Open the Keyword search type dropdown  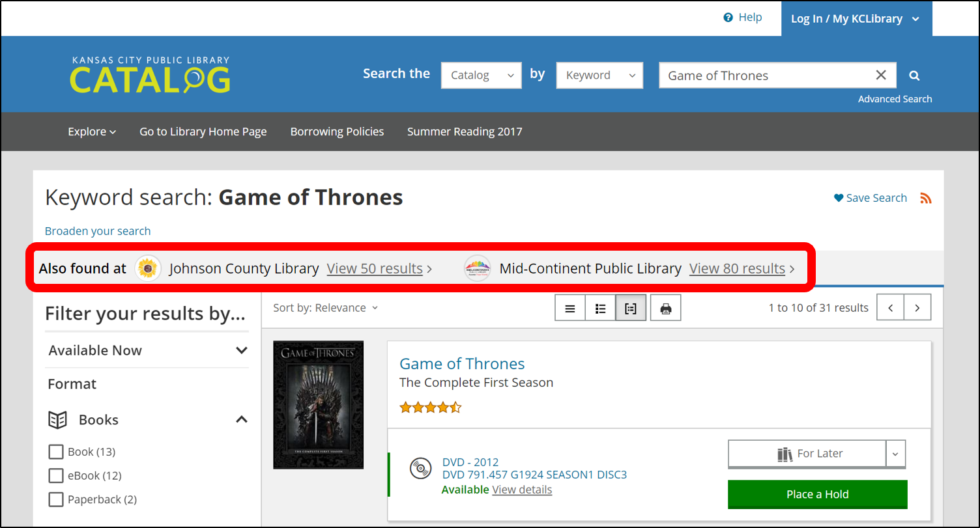click(x=599, y=76)
